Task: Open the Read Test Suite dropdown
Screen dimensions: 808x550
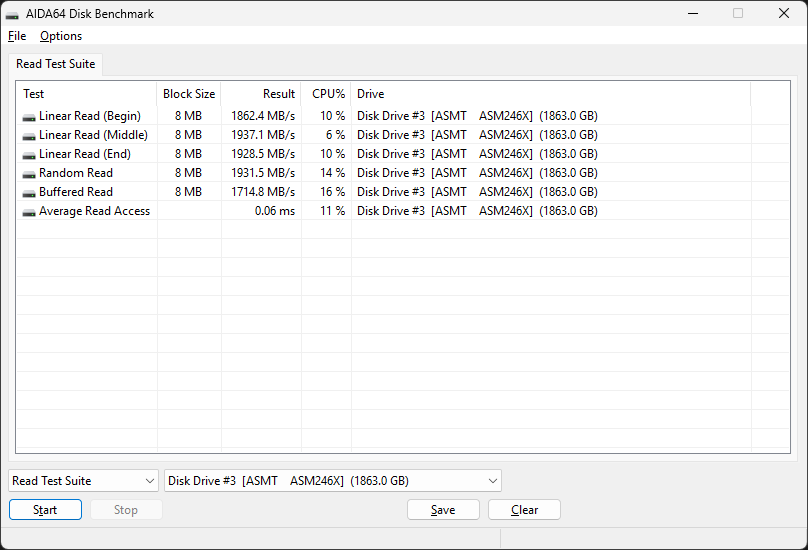Action: click(83, 481)
